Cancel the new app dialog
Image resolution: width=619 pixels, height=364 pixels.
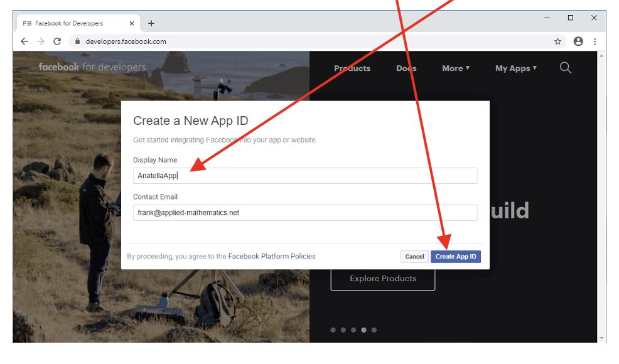(414, 257)
